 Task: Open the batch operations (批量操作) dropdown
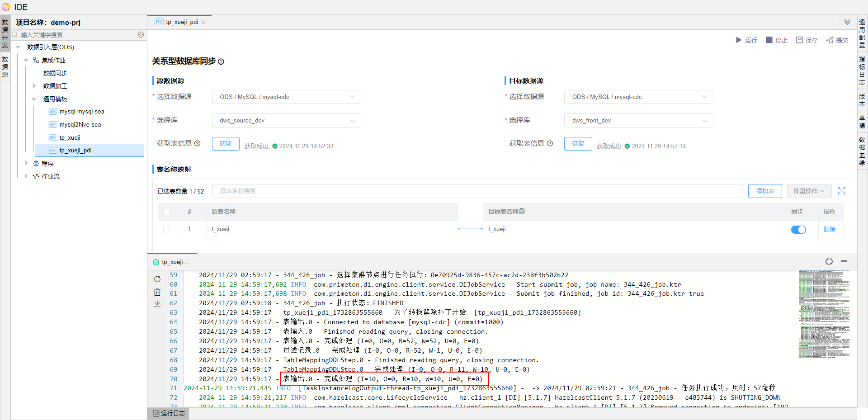coord(808,191)
